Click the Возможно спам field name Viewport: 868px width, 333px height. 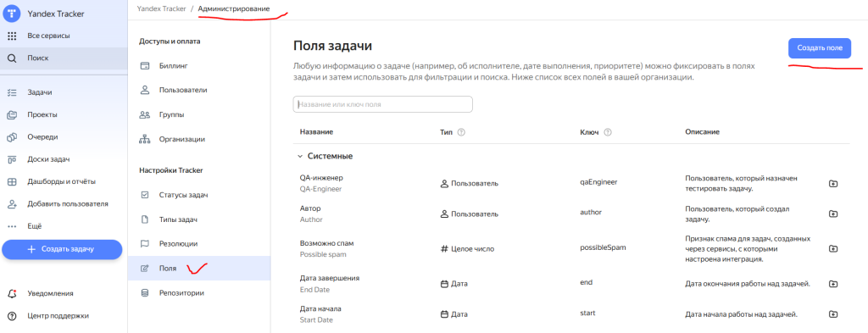(326, 243)
